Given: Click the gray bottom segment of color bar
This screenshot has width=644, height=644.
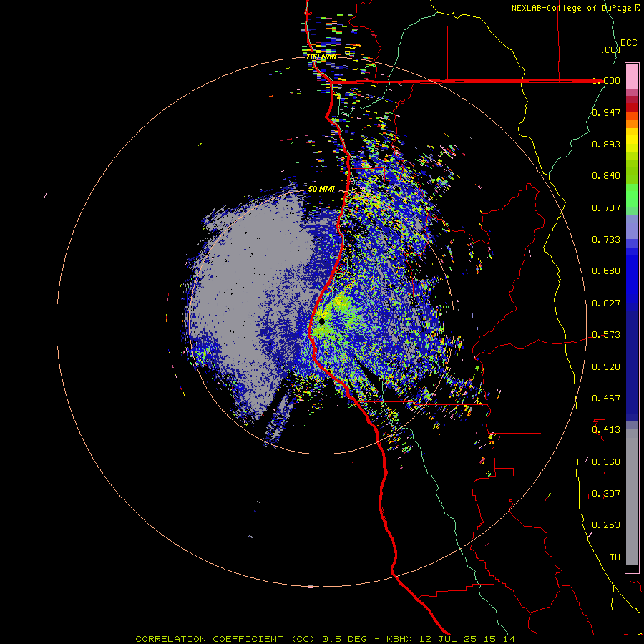Looking at the screenshot, I should pos(632,497).
